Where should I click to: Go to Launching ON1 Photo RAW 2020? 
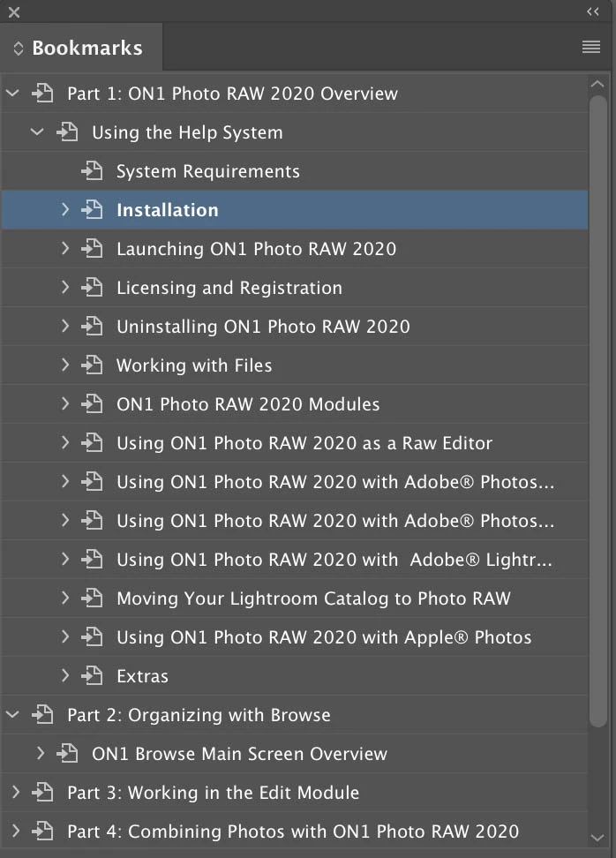256,249
